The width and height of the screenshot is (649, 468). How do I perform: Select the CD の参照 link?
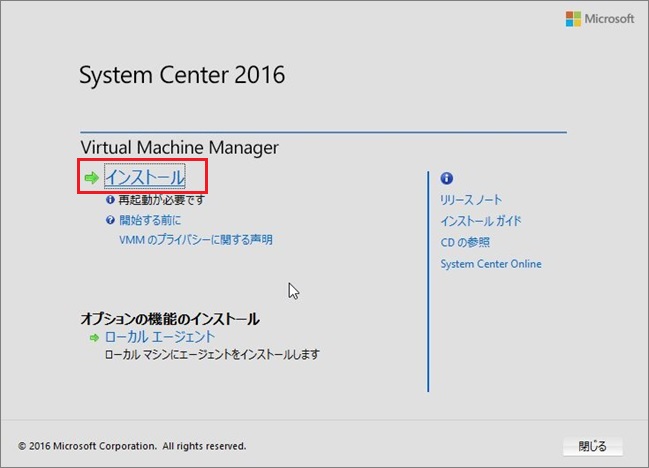(465, 242)
